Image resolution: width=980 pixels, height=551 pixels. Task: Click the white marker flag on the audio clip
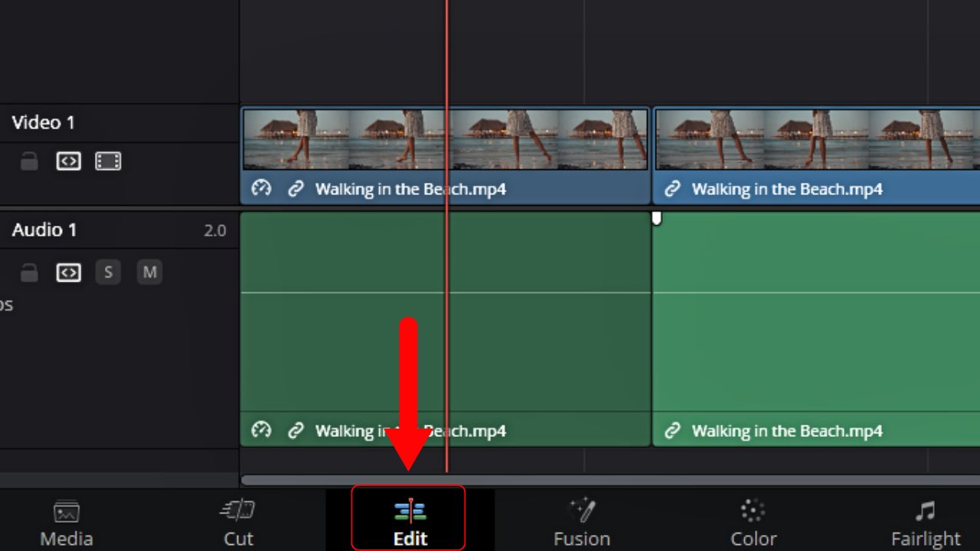(656, 218)
